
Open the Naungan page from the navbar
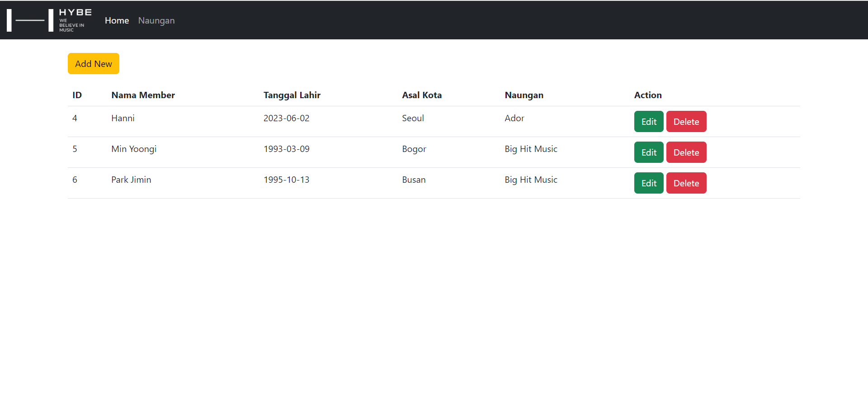[x=156, y=20]
